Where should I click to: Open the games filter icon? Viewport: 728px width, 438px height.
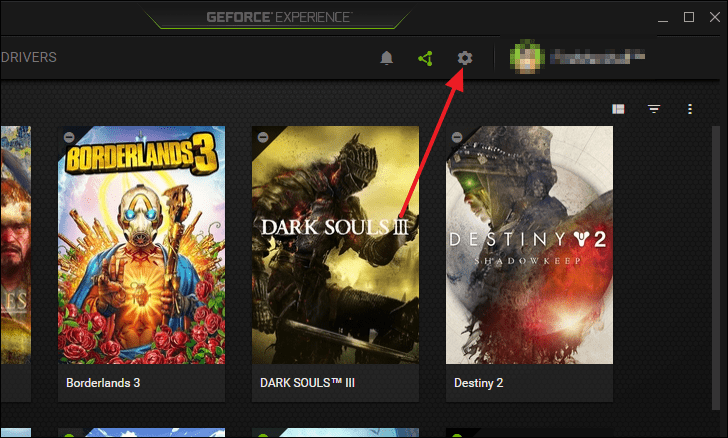pos(654,109)
